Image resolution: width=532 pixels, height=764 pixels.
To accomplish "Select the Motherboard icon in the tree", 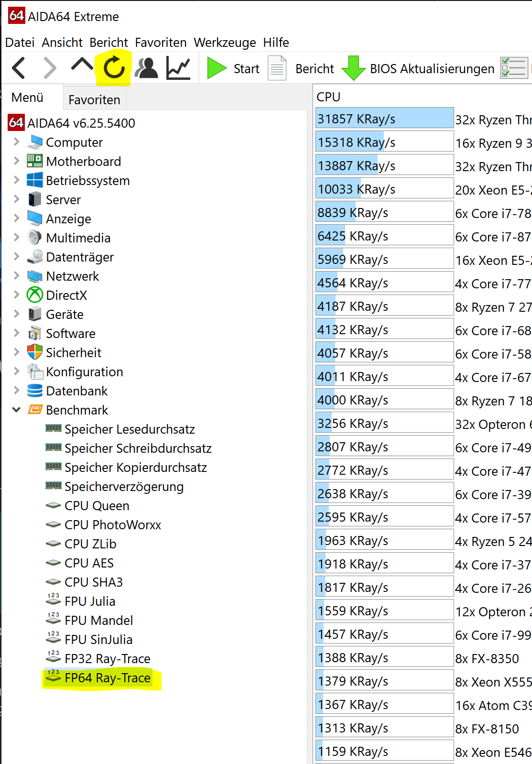I will 35,161.
